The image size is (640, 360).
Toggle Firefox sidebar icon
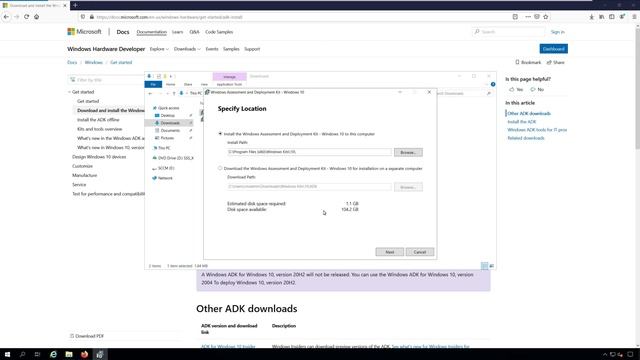(612, 17)
